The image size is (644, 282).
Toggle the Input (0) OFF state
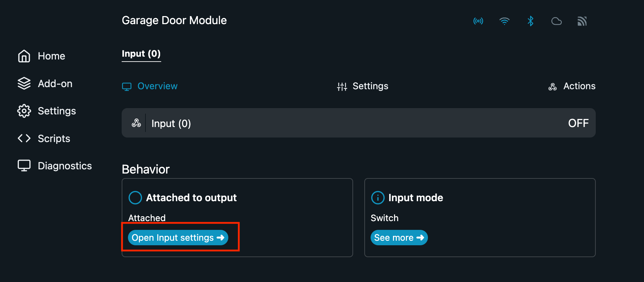[578, 123]
